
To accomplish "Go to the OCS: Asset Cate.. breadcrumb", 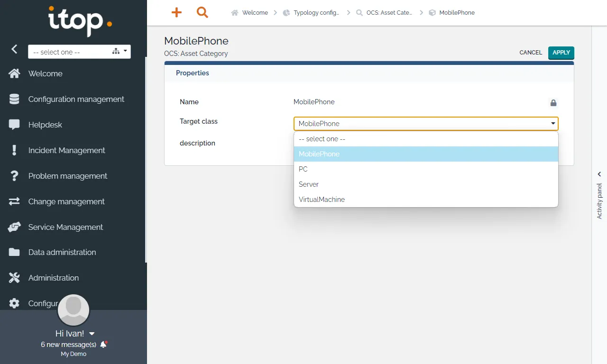I will point(389,13).
